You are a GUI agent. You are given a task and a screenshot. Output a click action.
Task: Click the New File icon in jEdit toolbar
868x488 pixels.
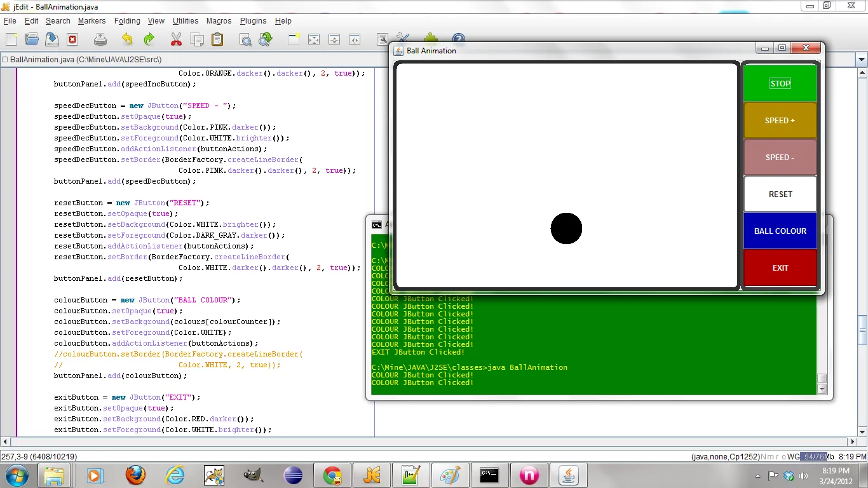pyautogui.click(x=11, y=39)
